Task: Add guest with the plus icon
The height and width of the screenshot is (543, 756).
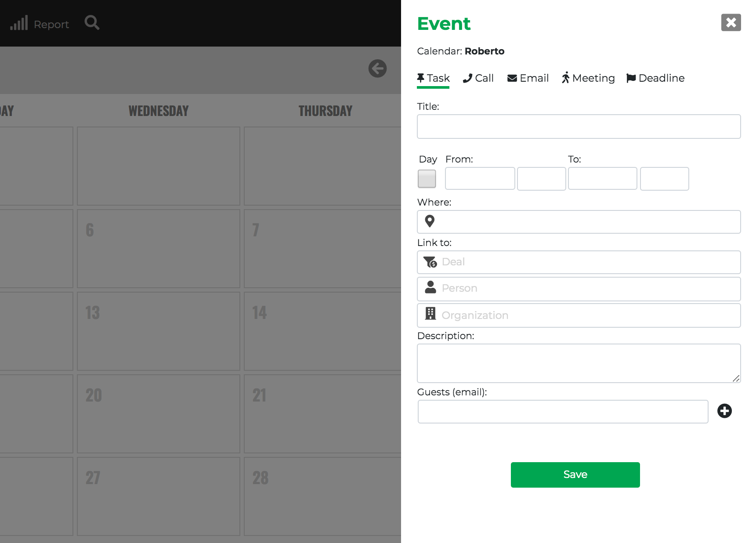Action: coord(724,411)
